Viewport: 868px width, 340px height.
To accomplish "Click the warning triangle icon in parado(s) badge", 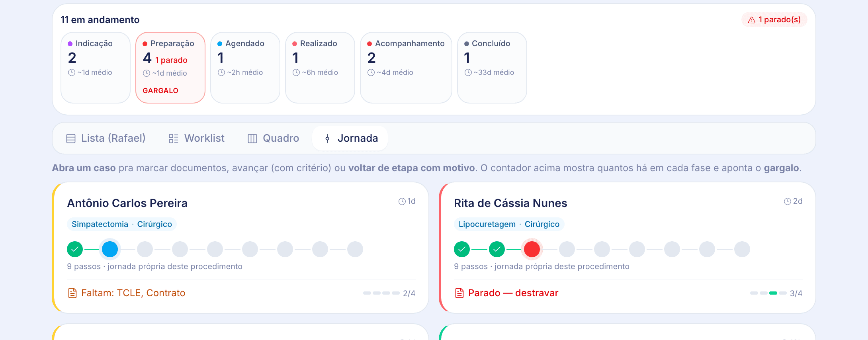I will pos(752,20).
